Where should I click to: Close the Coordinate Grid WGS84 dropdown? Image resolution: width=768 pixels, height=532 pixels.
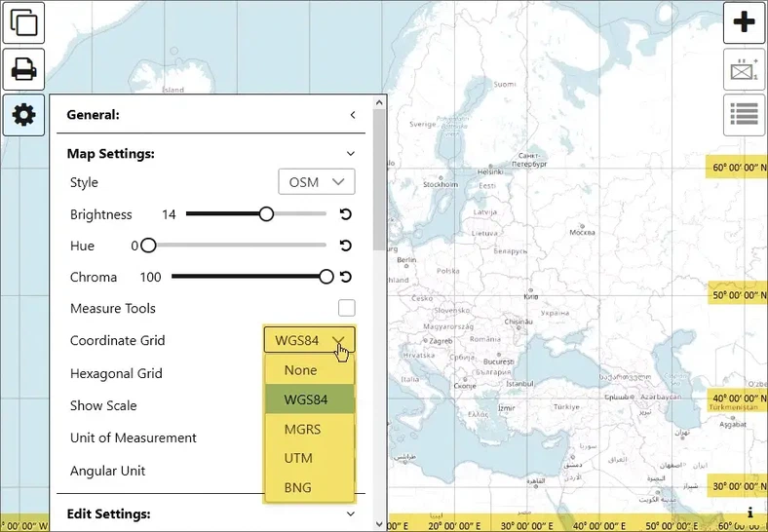(x=310, y=340)
